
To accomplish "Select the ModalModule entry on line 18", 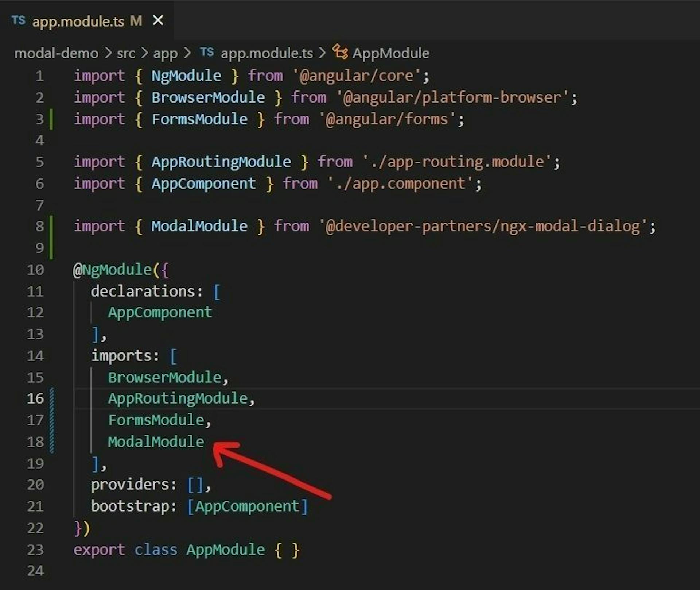I will click(156, 441).
